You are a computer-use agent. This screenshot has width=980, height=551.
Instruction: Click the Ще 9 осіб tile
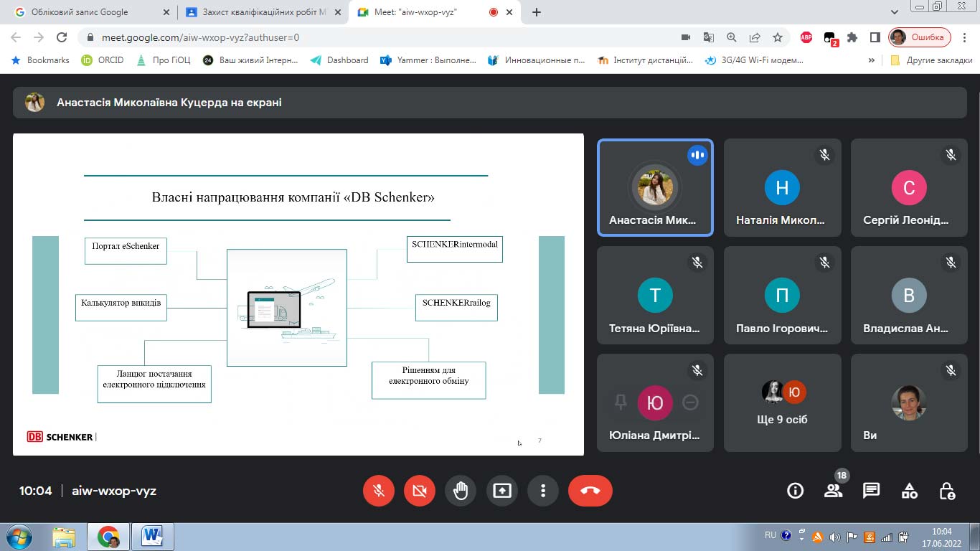(x=782, y=402)
